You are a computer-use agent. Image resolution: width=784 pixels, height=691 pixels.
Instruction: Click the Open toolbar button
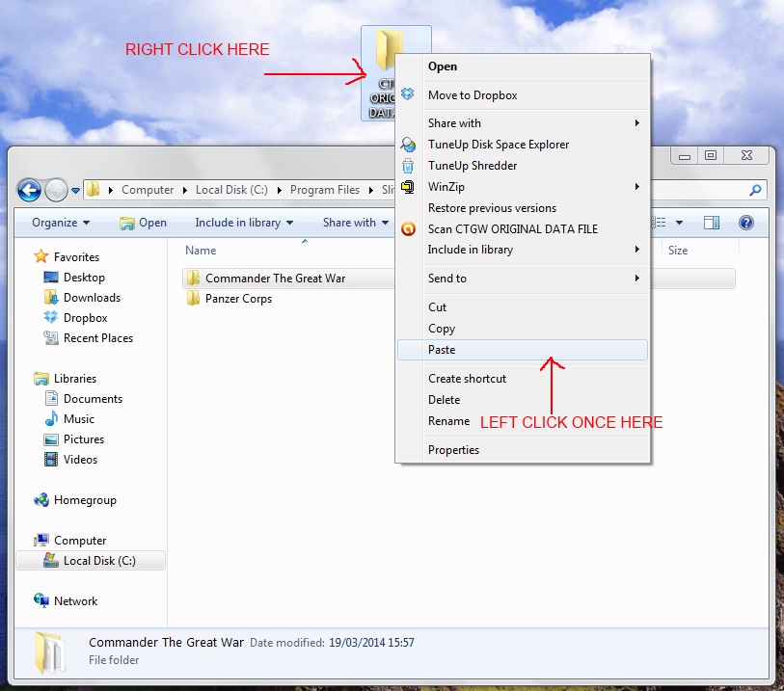pyautogui.click(x=143, y=223)
